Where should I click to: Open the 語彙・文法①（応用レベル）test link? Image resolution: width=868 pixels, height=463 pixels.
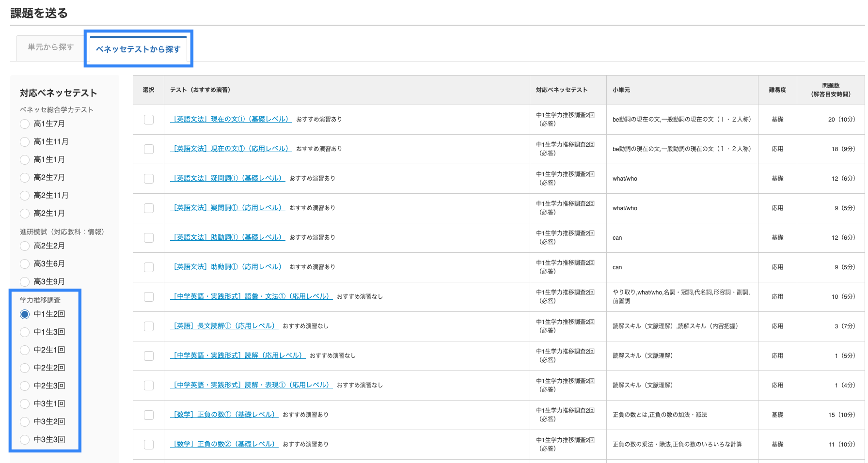(252, 296)
